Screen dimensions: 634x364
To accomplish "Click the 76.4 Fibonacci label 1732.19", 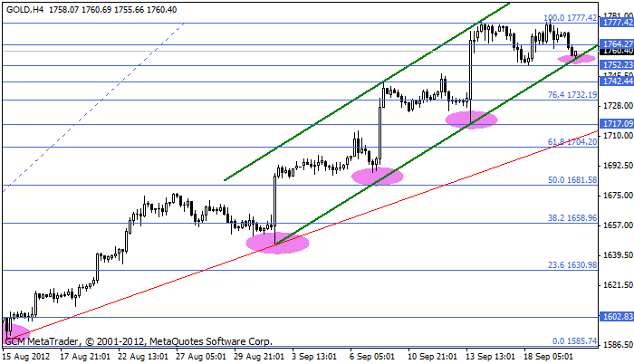I will pos(572,95).
